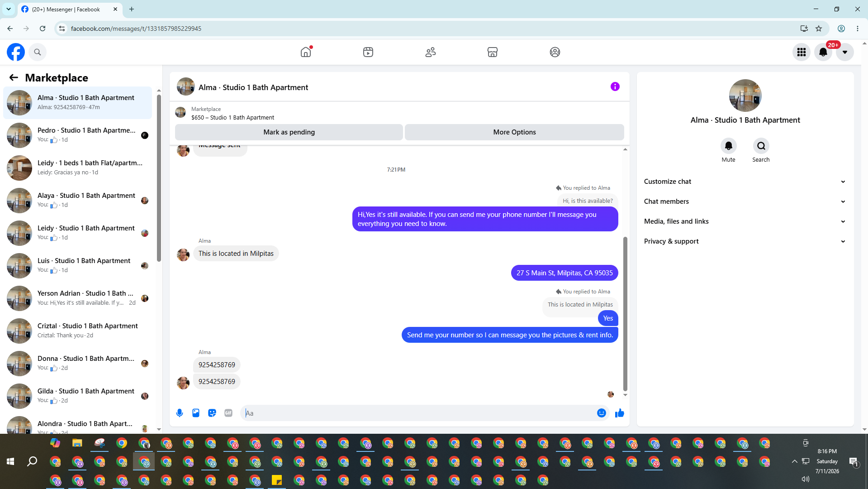The width and height of the screenshot is (868, 489).
Task: Click Alma's profile photo in right panel
Action: pos(745,96)
